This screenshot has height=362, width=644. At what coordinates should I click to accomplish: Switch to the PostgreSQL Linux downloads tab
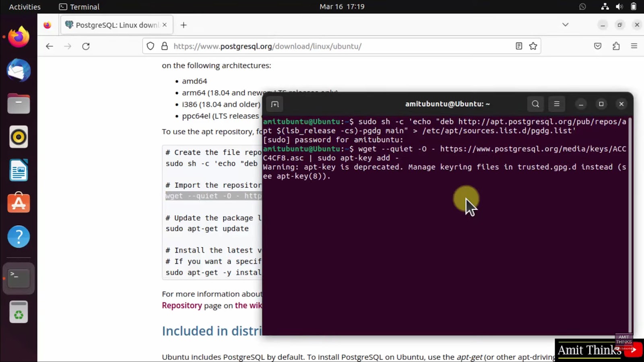tap(113, 25)
